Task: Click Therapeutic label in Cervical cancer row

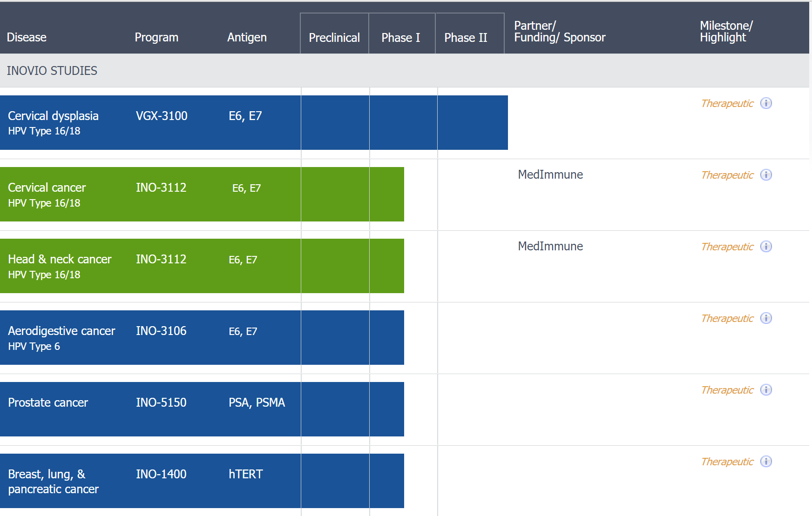Action: coord(727,175)
